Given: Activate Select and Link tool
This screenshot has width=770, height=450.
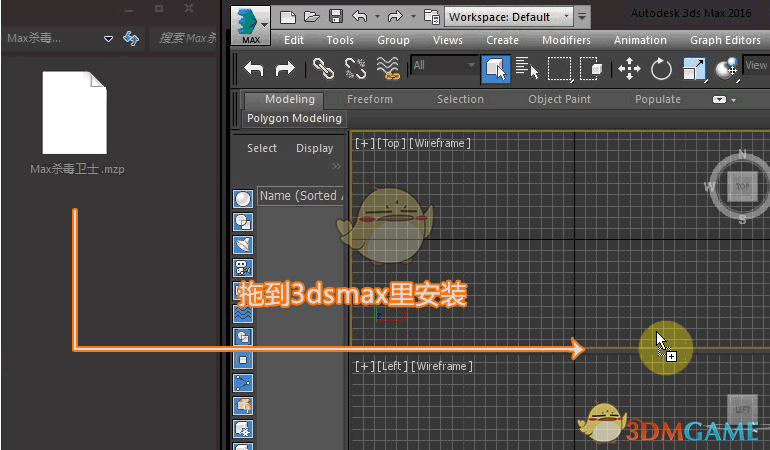Looking at the screenshot, I should [x=323, y=69].
